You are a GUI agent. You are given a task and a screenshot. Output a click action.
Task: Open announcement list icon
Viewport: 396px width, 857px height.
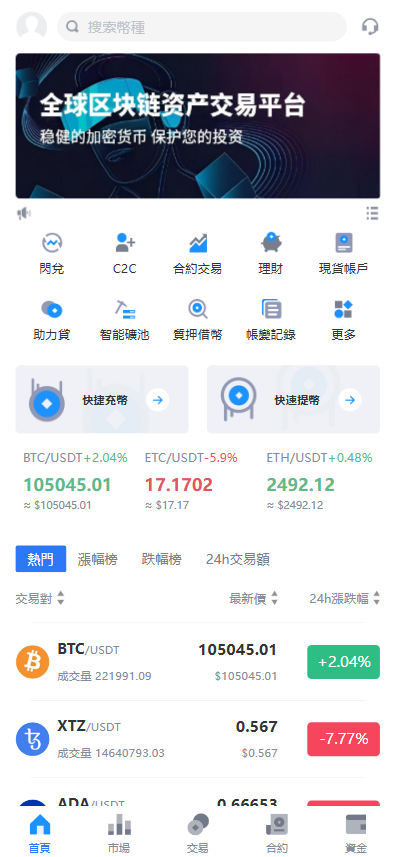pyautogui.click(x=373, y=213)
